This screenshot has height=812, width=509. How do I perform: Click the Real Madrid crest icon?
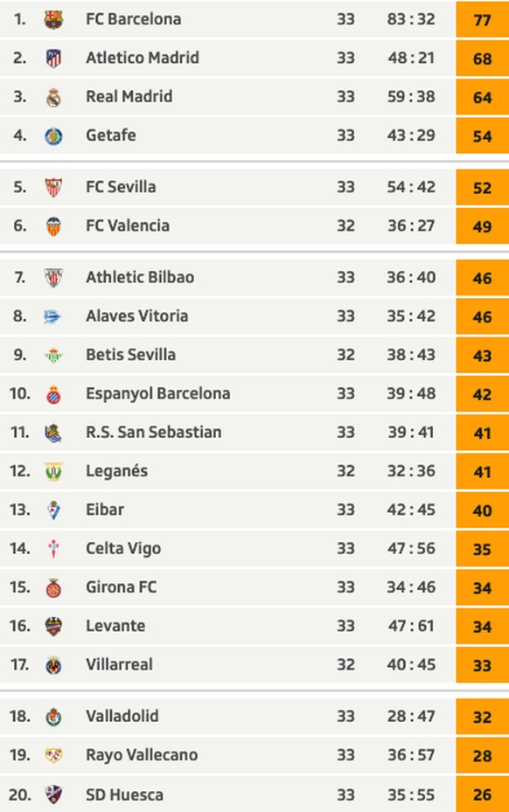coord(53,97)
